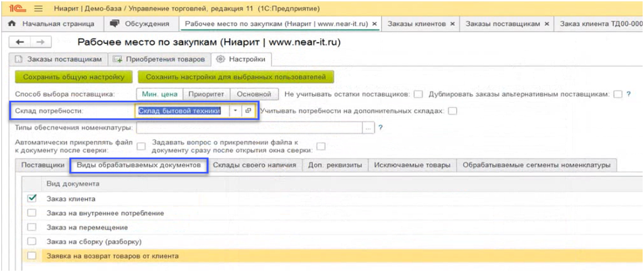Open the Исключаемые товары sub-tab
Image resolution: width=644 pixels, height=272 pixels.
coord(412,165)
